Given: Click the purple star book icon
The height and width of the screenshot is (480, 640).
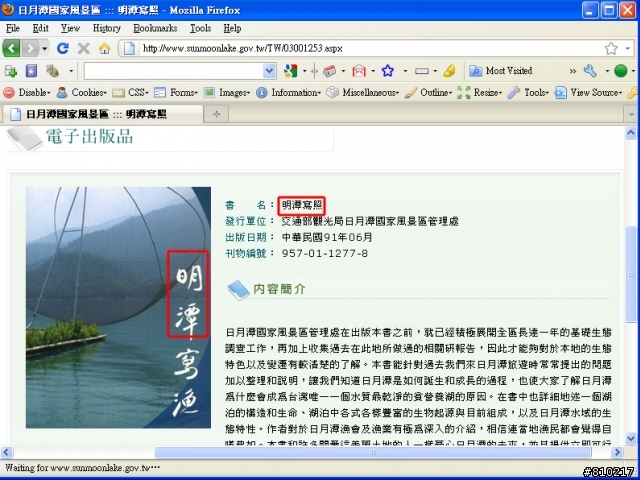Looking at the screenshot, I should tap(31, 71).
